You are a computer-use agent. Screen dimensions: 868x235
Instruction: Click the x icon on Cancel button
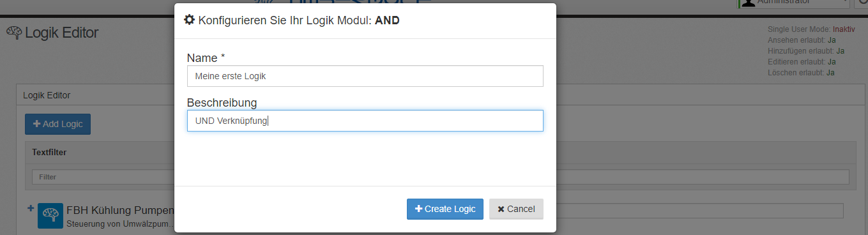click(501, 209)
